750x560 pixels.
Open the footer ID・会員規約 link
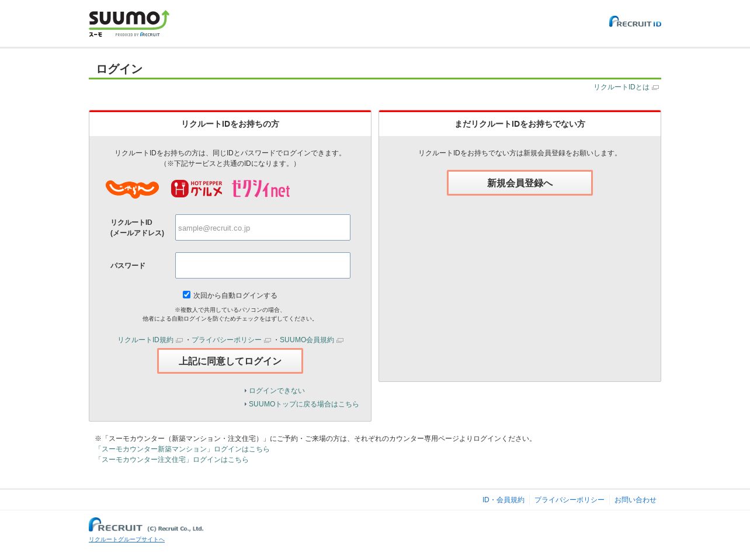(x=504, y=500)
